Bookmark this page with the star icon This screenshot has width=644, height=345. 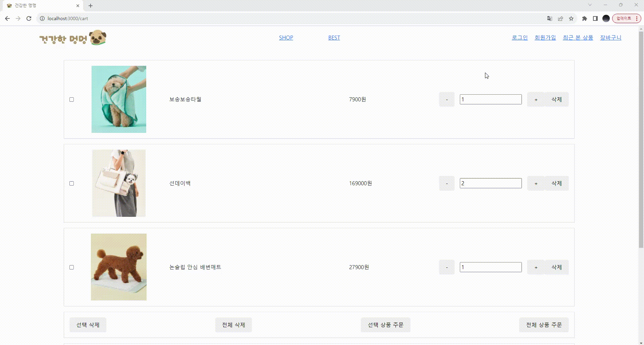click(x=571, y=18)
